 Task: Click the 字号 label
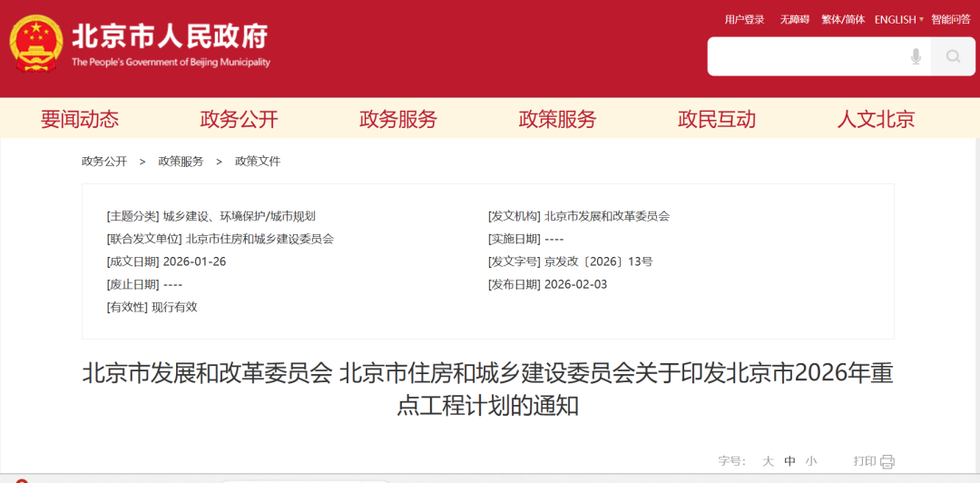tap(732, 462)
